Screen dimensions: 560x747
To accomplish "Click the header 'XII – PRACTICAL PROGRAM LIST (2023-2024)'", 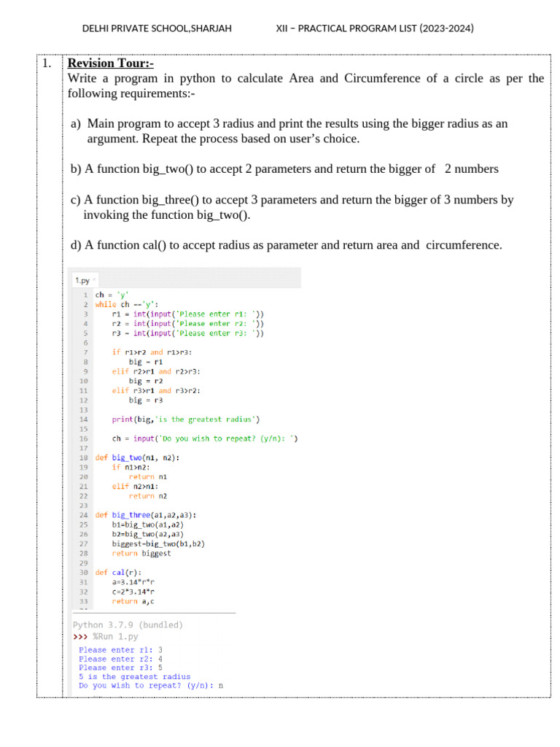I will point(375,28).
